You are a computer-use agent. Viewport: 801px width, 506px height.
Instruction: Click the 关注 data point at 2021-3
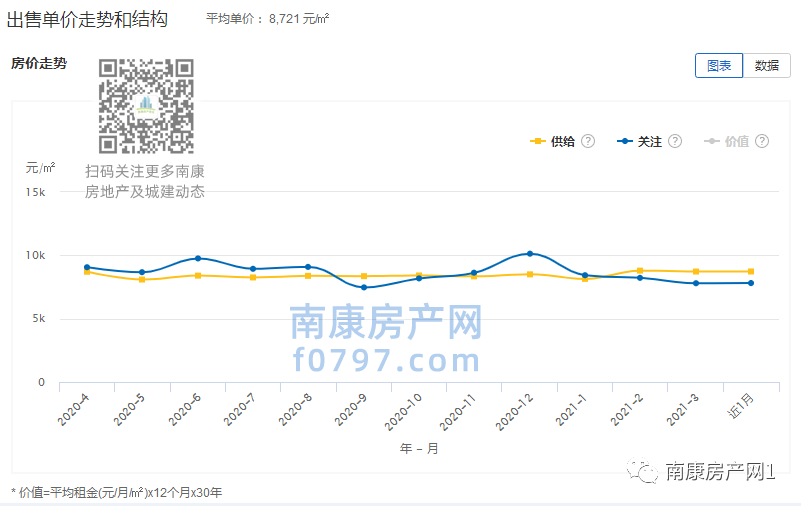(x=696, y=283)
